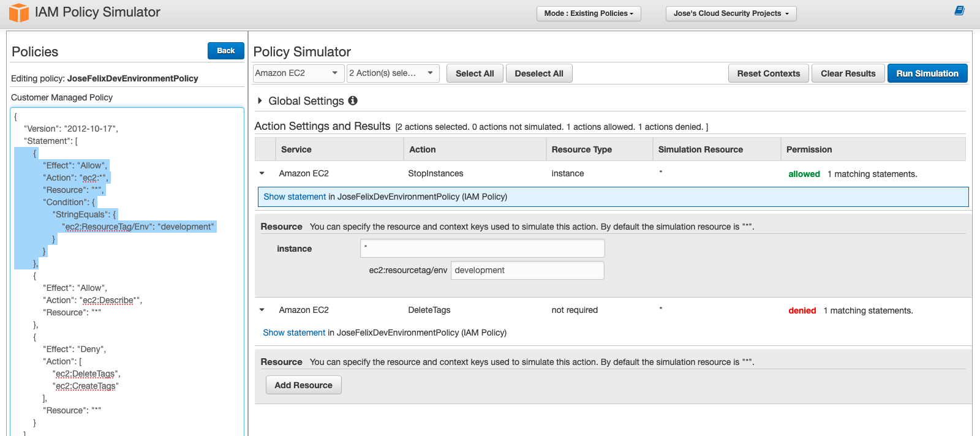
Task: Open the documentation book icon
Action: [960, 10]
